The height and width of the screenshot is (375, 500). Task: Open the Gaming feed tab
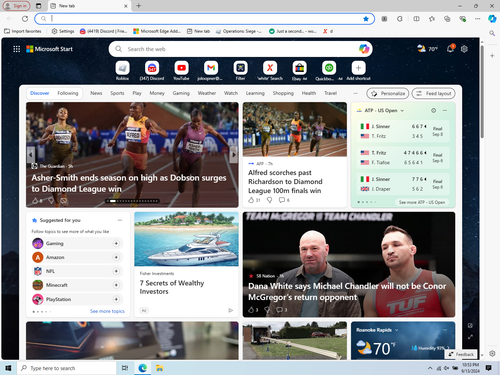click(181, 93)
